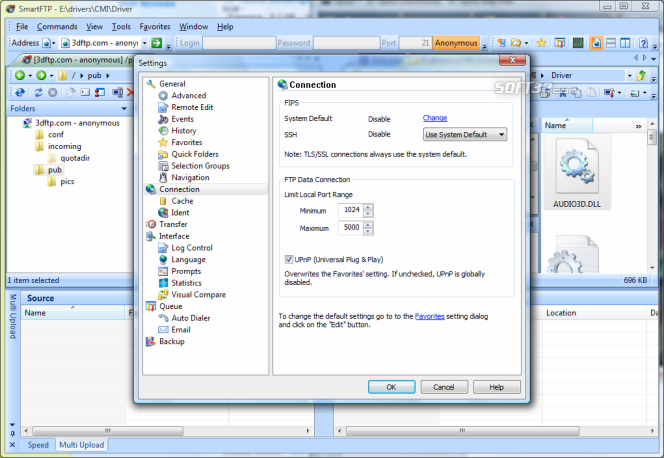Viewport: 664px width, 458px height.
Task: Click Cancel in Settings dialog
Action: tap(444, 387)
